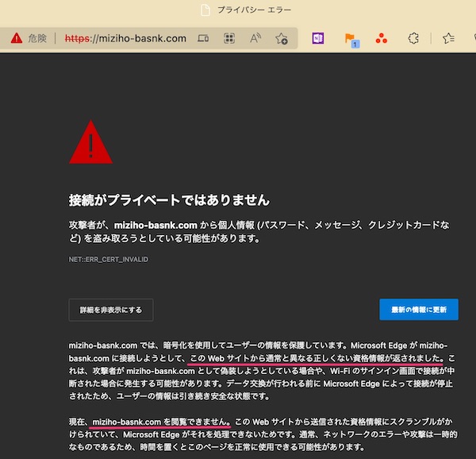Open the Extensions puzzle icon
This screenshot has height=459, width=476.
pos(413,39)
